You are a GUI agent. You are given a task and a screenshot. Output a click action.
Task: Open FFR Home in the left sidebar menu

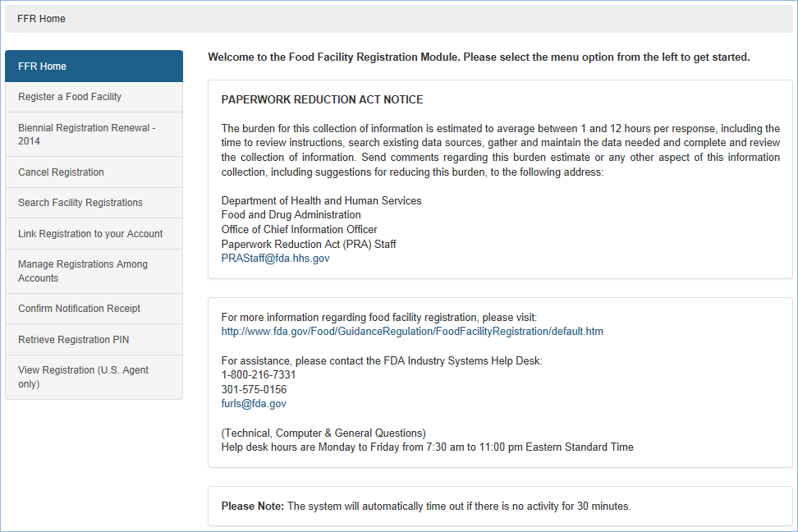(x=94, y=66)
